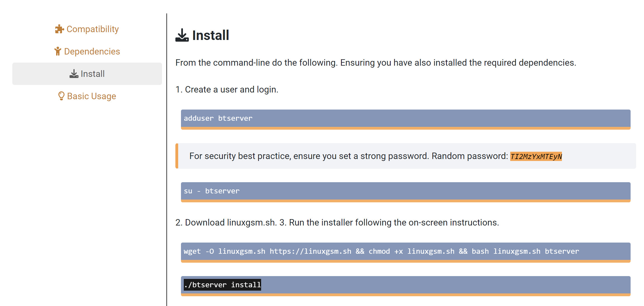Image resolution: width=644 pixels, height=306 pixels.
Task: Click the https://linuxgsm.sh URL in command
Action: tap(310, 251)
